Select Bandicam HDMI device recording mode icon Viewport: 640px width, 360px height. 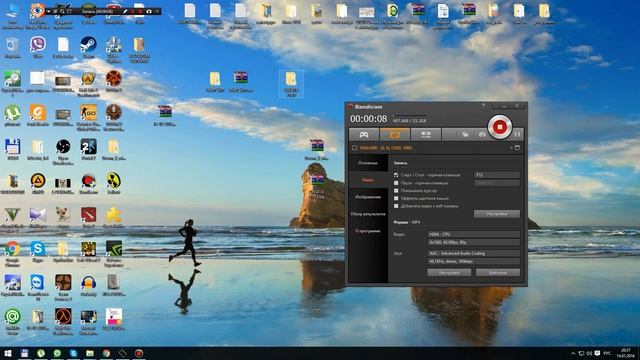(426, 134)
